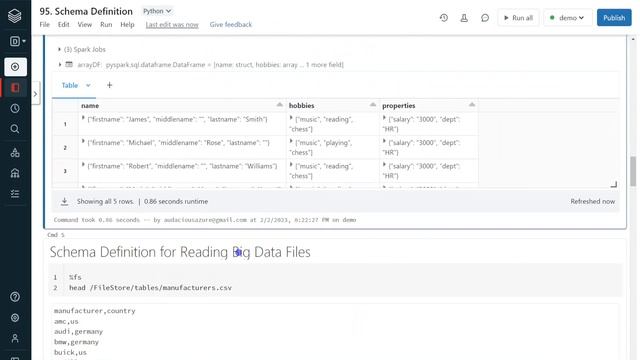Viewport: 640px width, 360px height.
Task: Click the Create plus icon in sidebar
Action: pos(16,67)
